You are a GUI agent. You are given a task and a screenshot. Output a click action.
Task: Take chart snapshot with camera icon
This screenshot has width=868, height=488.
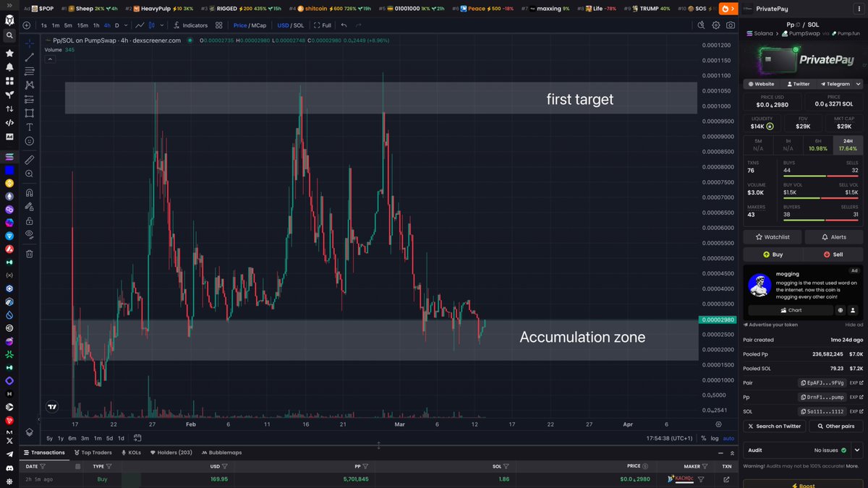click(x=731, y=25)
